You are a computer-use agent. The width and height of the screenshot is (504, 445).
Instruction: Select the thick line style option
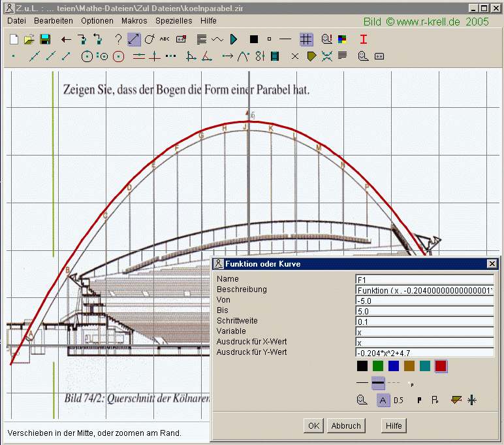click(x=378, y=382)
